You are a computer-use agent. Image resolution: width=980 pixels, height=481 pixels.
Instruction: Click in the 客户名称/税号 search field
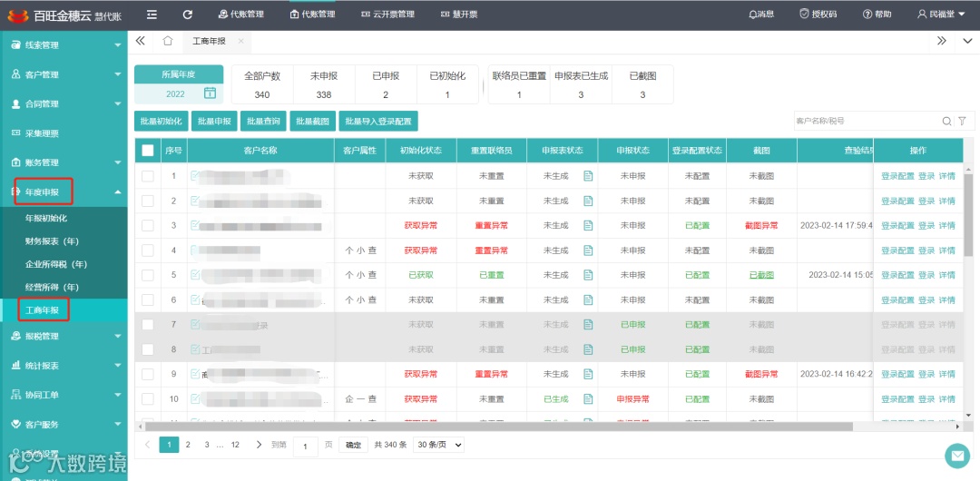point(867,122)
